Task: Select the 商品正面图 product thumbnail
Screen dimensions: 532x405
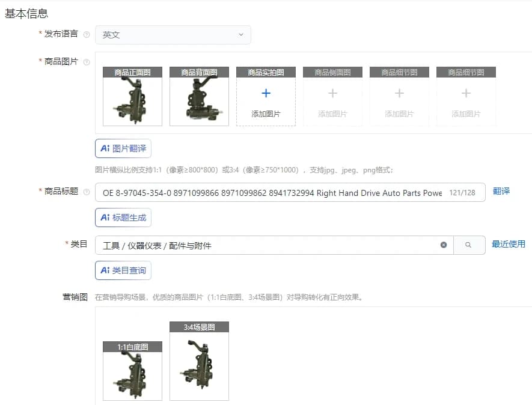Action: pyautogui.click(x=133, y=96)
